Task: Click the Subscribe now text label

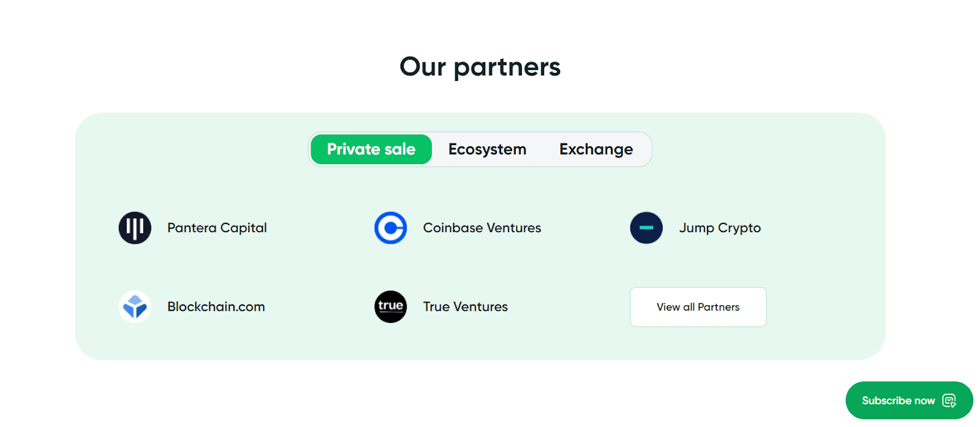Action: tap(899, 401)
